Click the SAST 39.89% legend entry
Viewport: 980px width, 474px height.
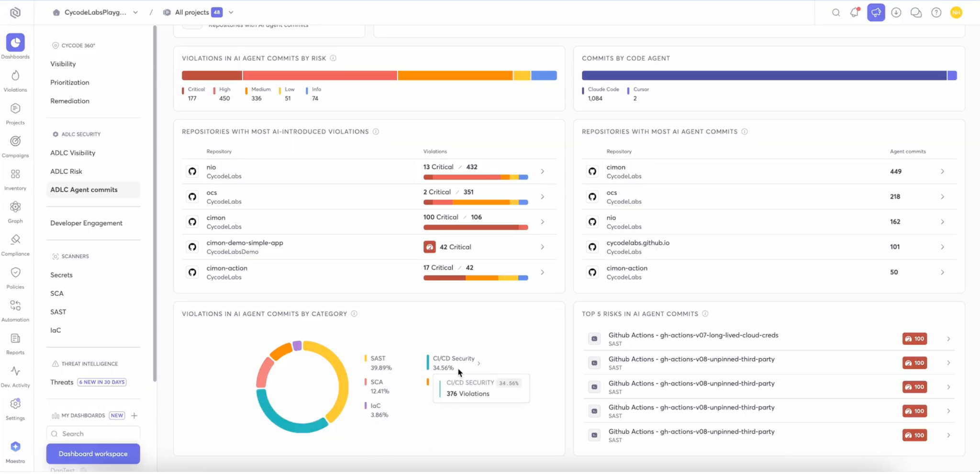(x=379, y=363)
